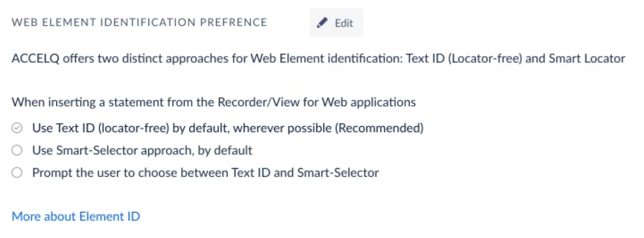Click the Web Element Identification Prefrence heading
644x238 pixels.
pos(139,23)
